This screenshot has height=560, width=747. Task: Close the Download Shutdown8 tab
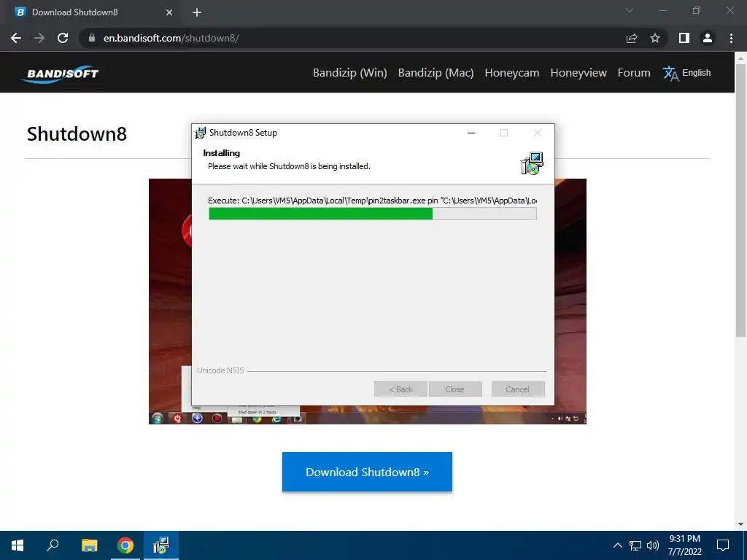[169, 12]
